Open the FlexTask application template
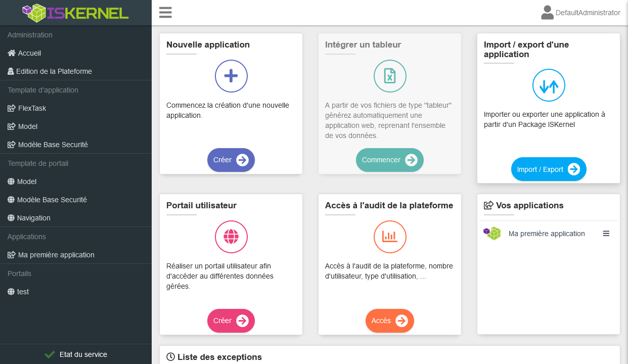628x364 pixels. pos(32,108)
